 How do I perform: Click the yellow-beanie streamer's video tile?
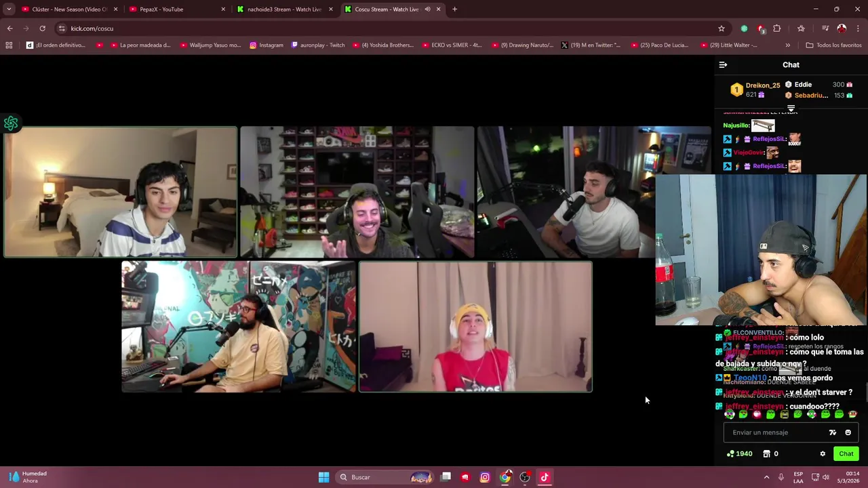[475, 327]
